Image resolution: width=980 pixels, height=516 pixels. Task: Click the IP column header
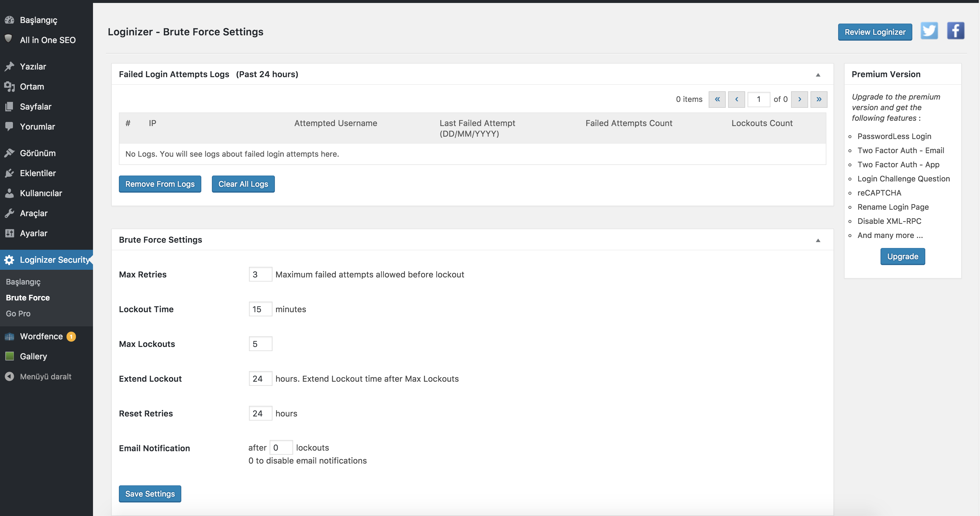[x=152, y=123]
